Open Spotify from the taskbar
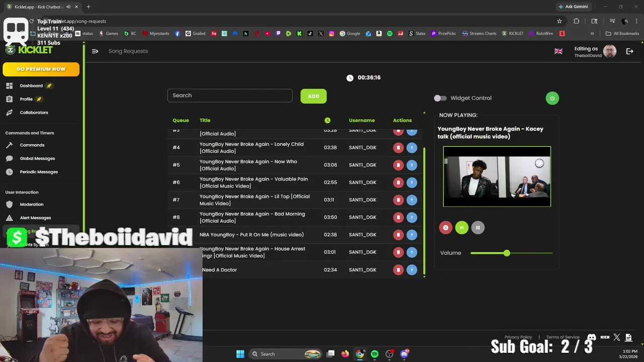Screen dimensions: 644x362 (x=374, y=354)
